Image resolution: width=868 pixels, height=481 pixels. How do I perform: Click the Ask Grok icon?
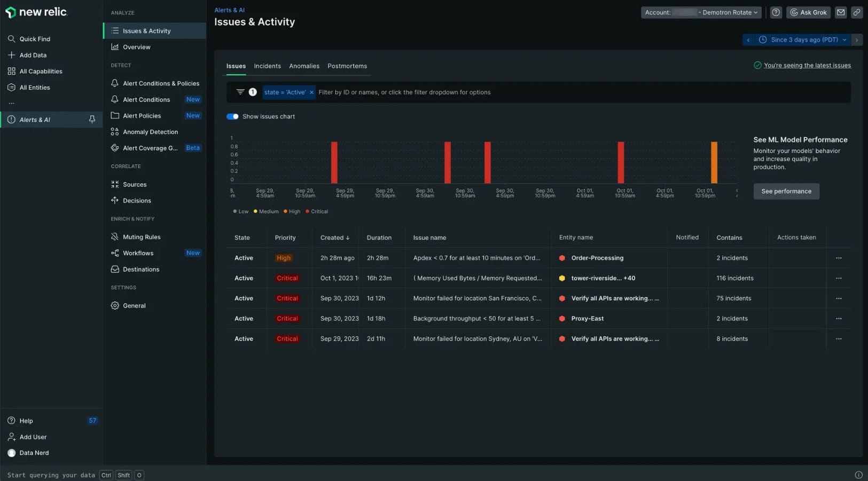click(808, 12)
